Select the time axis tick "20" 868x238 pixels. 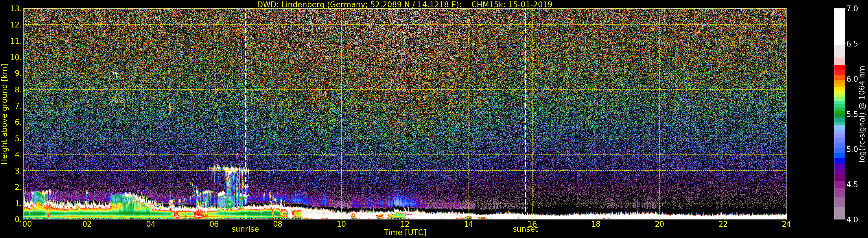coord(659,224)
